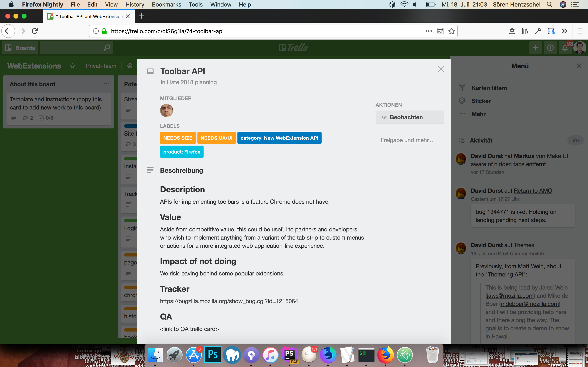Toggle Beobachten to watch the card

click(410, 117)
